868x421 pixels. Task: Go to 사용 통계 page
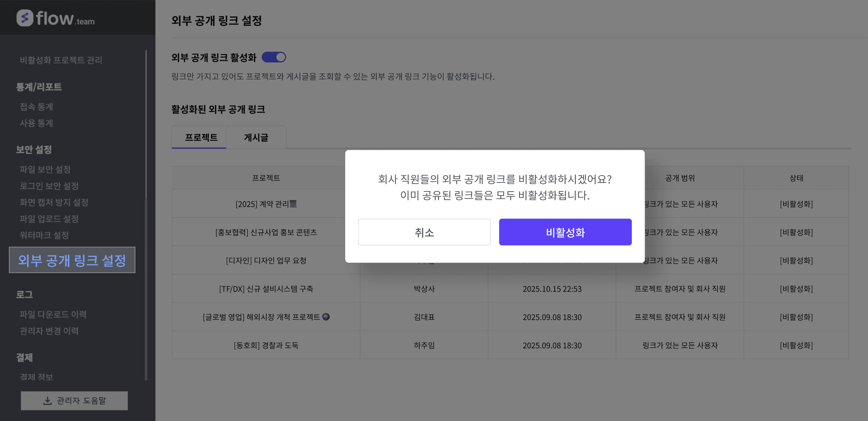pos(36,123)
